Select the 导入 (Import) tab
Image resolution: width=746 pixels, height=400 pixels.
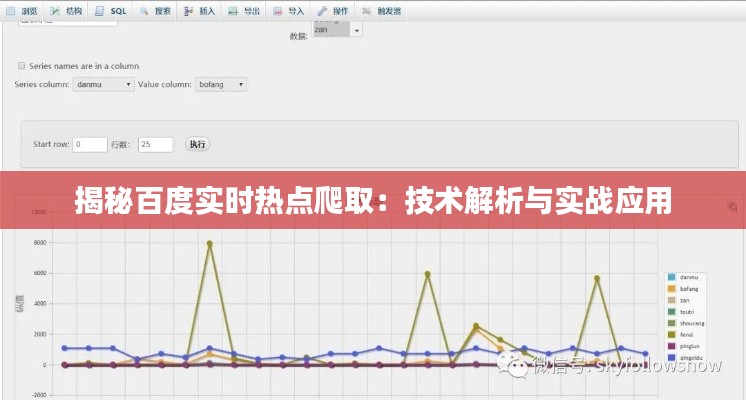click(288, 10)
